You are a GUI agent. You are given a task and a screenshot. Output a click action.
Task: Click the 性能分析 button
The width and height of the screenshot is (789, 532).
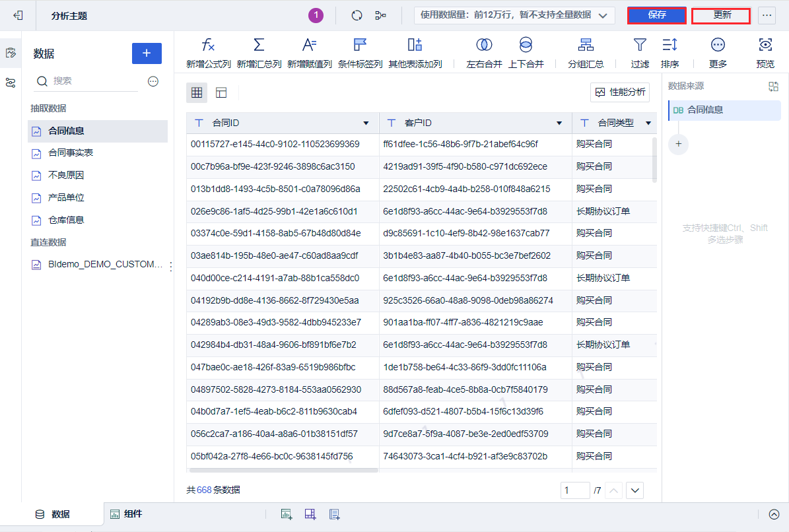620,92
